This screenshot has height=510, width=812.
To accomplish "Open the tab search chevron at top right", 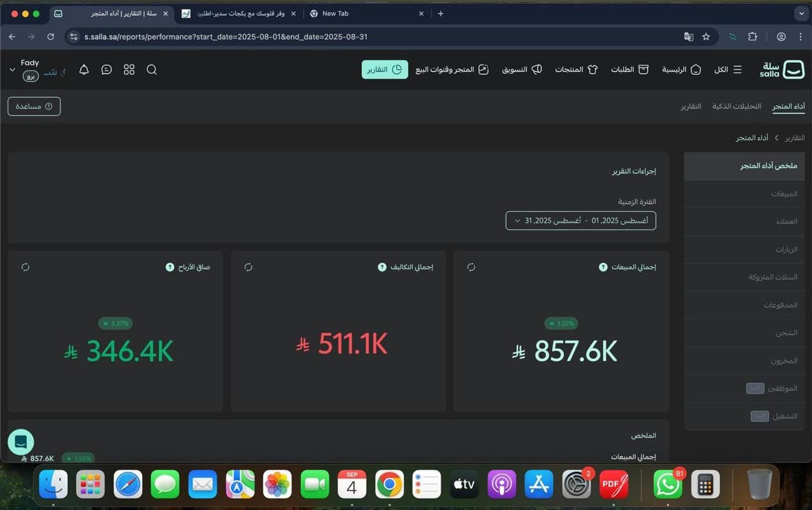I will pyautogui.click(x=801, y=13).
